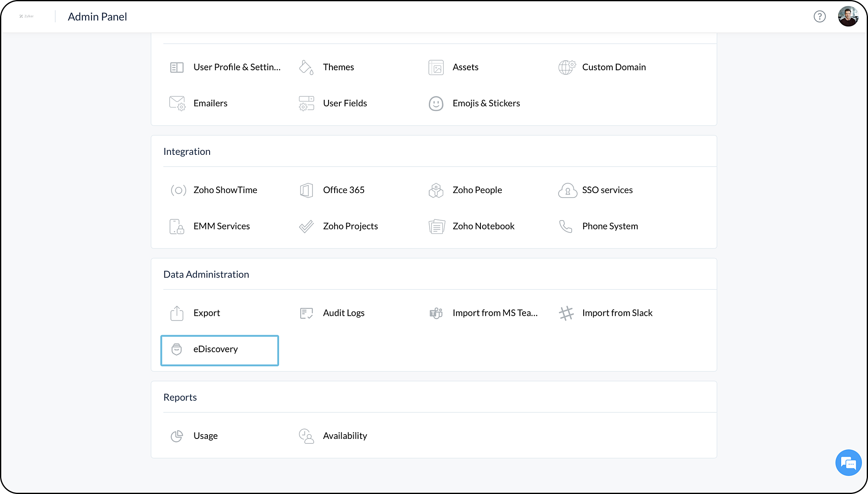Open the Themes settings link
The image size is (868, 494).
point(339,67)
